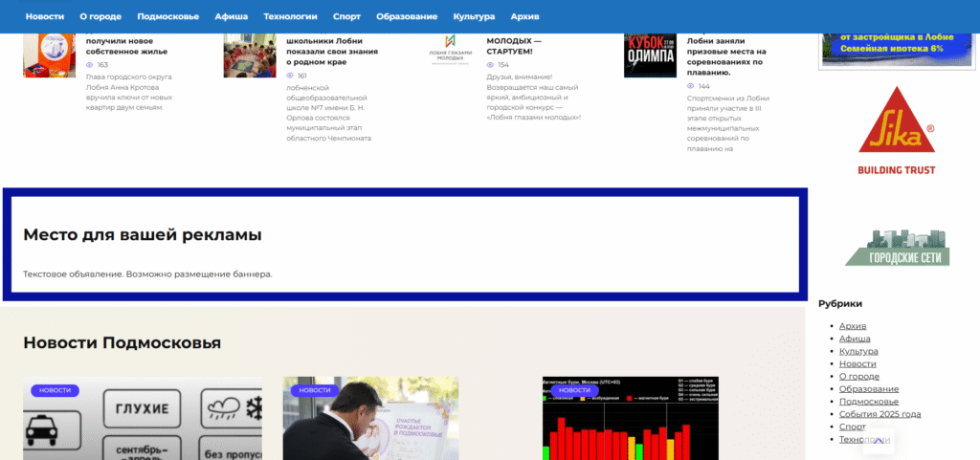Screen dimensions: 980x460
Task: Click the eye views icon showing 163
Action: point(90,65)
